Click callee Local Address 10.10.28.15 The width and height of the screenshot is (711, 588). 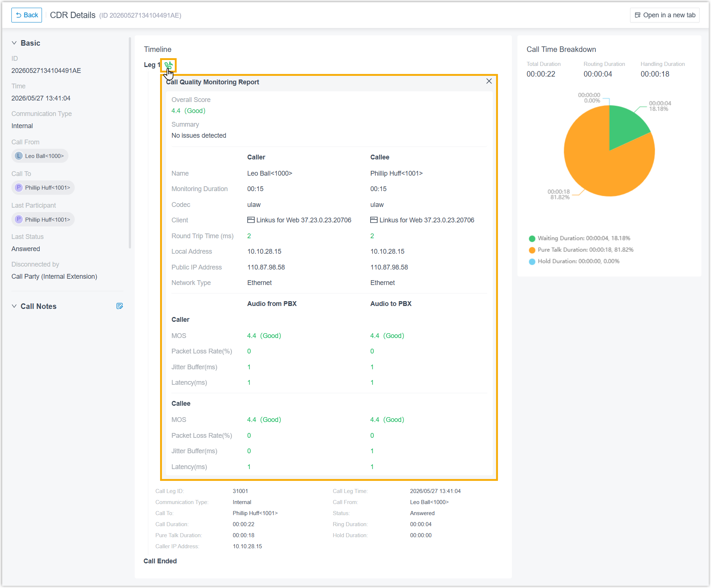point(387,251)
